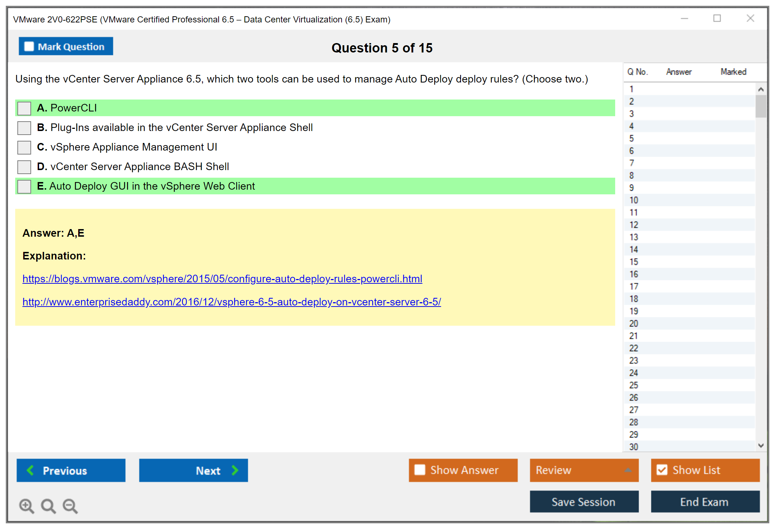Open the blogs.vmware.com PowerCLI link
778x532 pixels.
pos(222,279)
